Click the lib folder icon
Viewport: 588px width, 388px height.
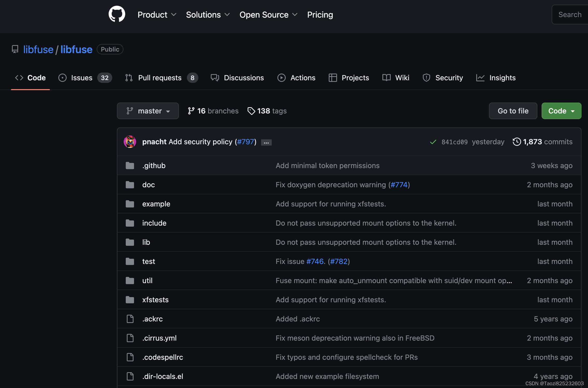point(130,242)
